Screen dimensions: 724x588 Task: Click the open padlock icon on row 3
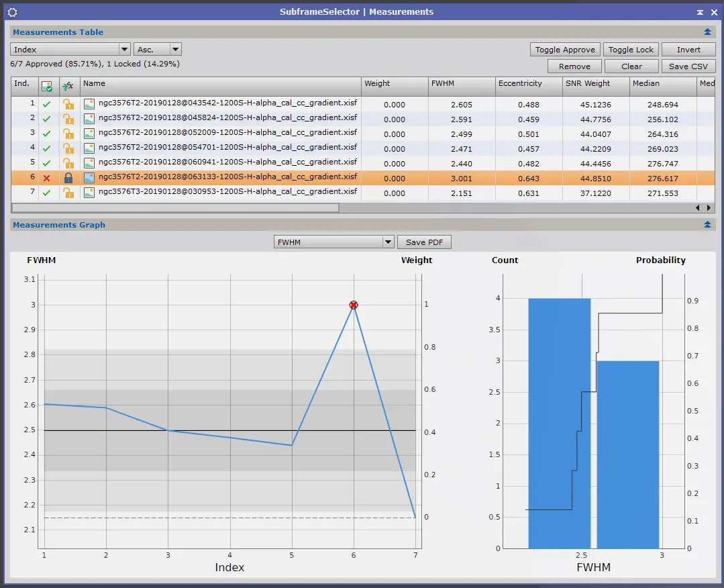68,134
